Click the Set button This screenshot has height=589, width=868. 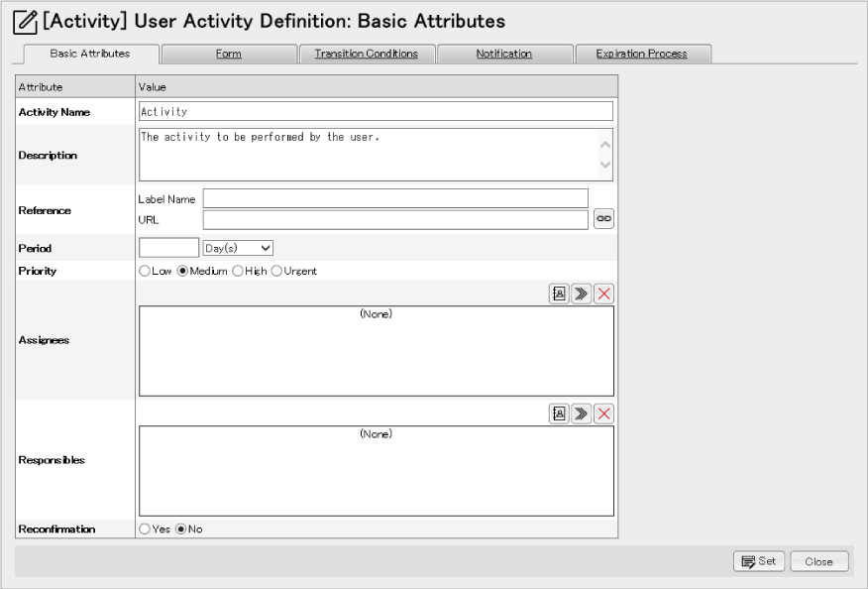pyautogui.click(x=758, y=561)
